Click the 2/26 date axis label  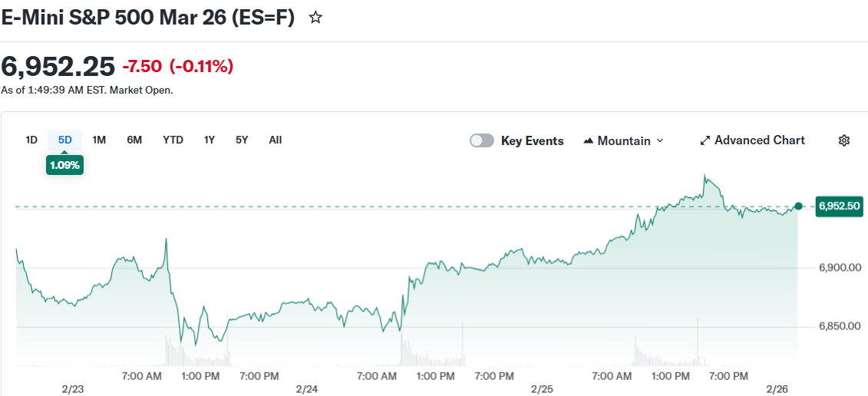(x=778, y=389)
